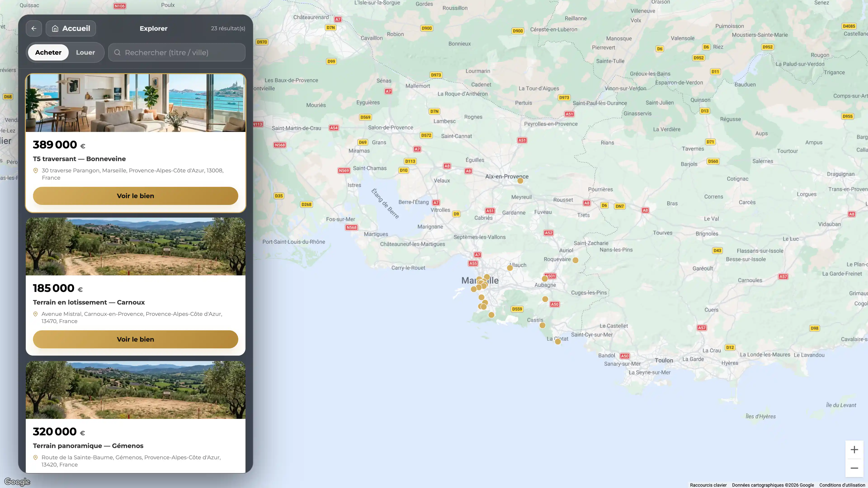
Task: Zoom out using the minus icon
Action: tap(854, 468)
